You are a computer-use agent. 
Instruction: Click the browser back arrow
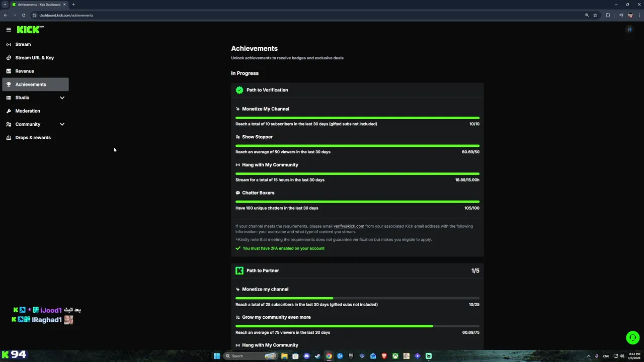pyautogui.click(x=6, y=15)
